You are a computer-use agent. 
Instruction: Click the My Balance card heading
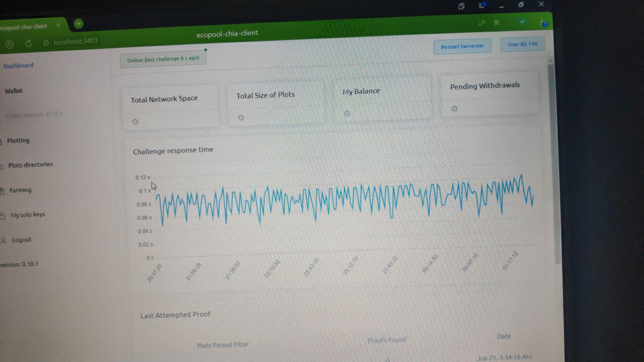tap(361, 92)
